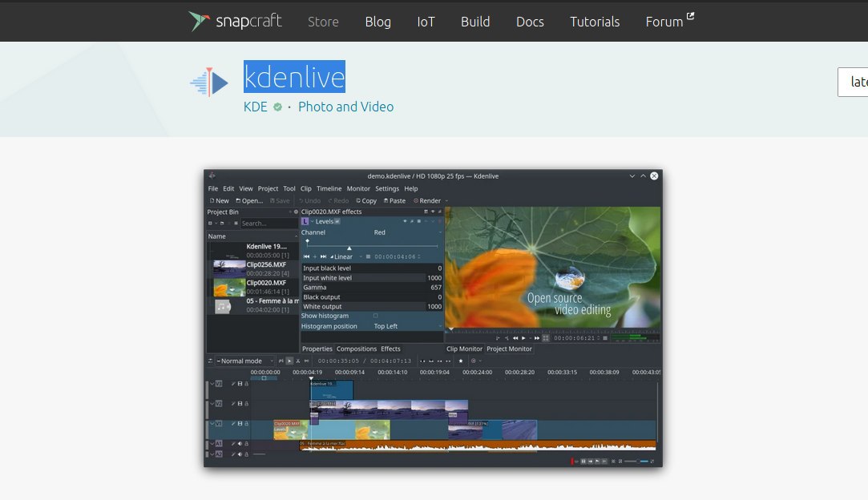
Task: Click the Project Bin search field
Action: coord(269,224)
